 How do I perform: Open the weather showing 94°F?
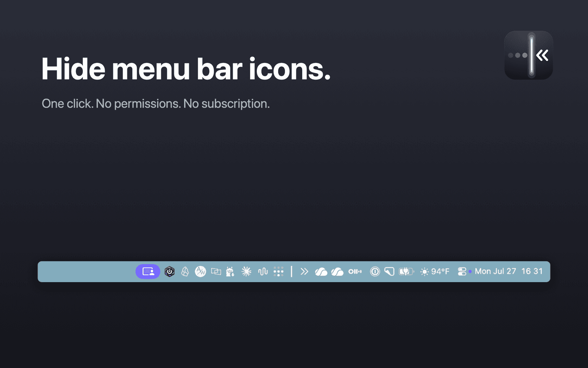(x=435, y=272)
